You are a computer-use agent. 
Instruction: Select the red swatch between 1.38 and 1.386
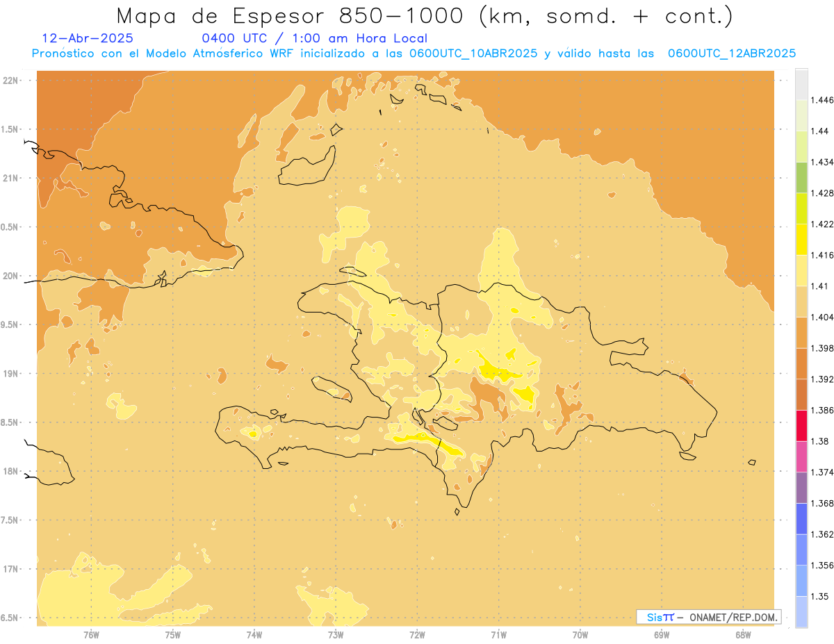tap(801, 425)
